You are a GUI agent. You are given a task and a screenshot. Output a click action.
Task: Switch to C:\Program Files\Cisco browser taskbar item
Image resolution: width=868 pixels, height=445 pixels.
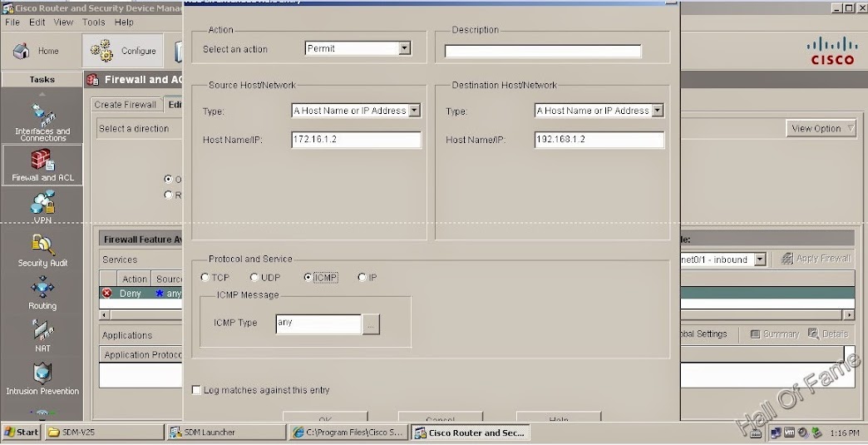(x=348, y=433)
